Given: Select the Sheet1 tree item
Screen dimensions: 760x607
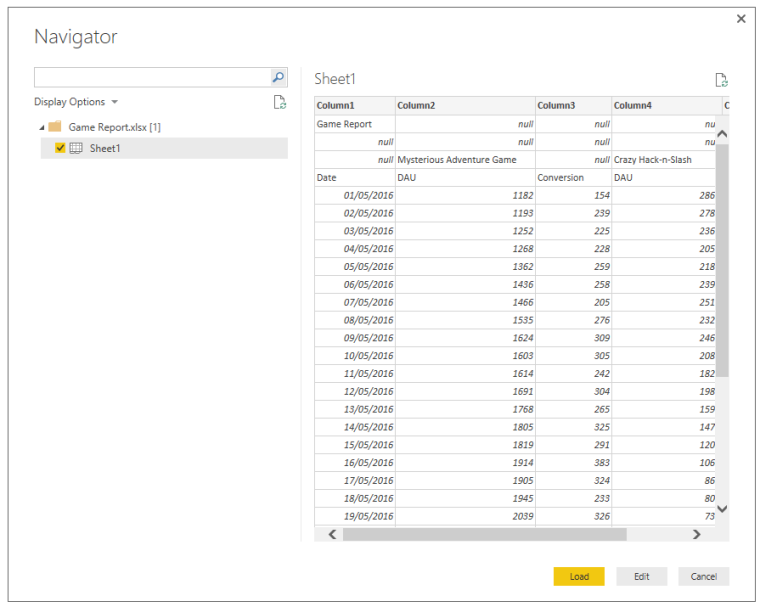Looking at the screenshot, I should pos(164,148).
